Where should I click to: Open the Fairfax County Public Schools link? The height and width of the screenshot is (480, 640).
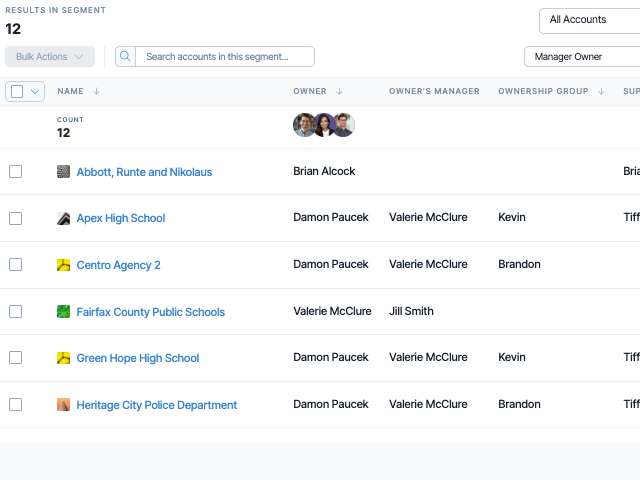tap(151, 312)
